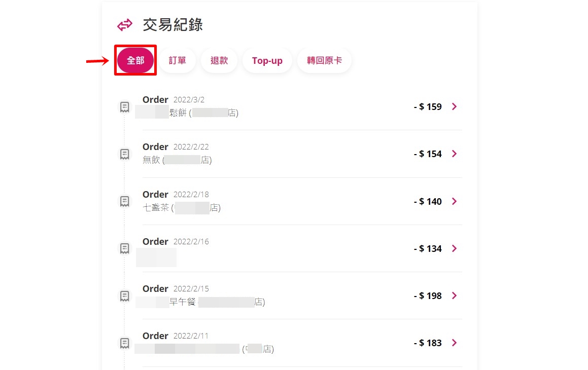
Task: Click receipt icon for 2022/3/2 order
Action: [124, 107]
